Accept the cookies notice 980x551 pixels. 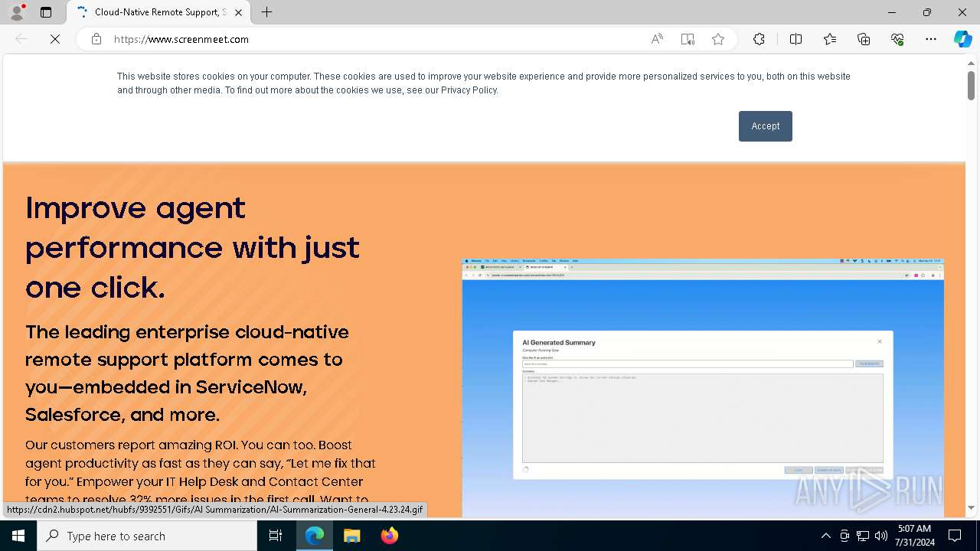tap(765, 126)
